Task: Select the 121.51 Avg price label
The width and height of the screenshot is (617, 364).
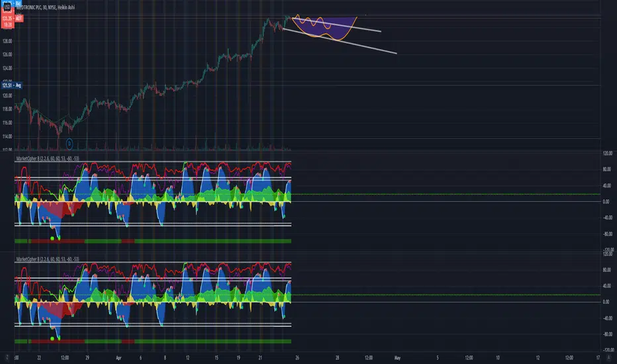Action: (12, 85)
